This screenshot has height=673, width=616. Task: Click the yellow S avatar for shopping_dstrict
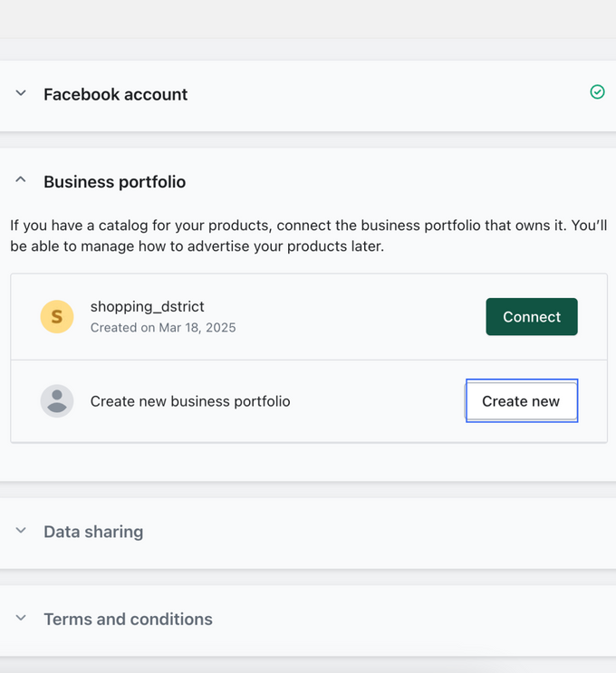click(57, 316)
